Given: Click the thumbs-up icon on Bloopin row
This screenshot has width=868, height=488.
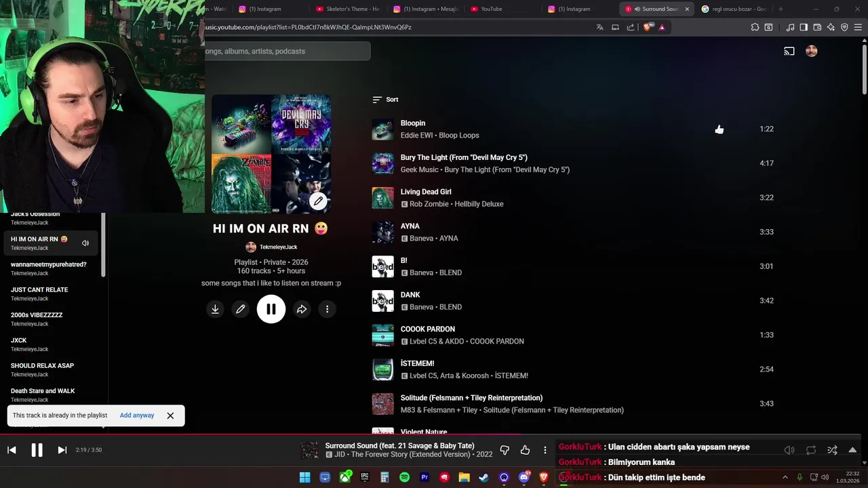Looking at the screenshot, I should 719,129.
